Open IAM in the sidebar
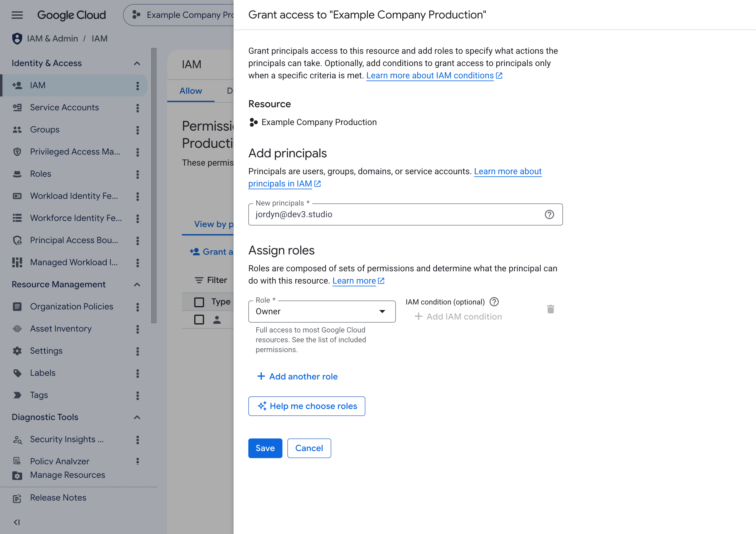Viewport: 756px width, 534px height. [x=74, y=85]
